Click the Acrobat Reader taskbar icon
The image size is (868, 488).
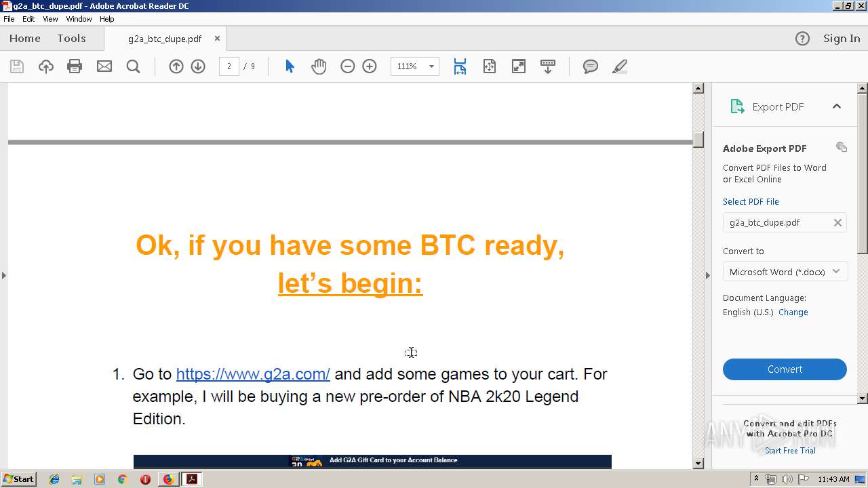click(x=192, y=479)
